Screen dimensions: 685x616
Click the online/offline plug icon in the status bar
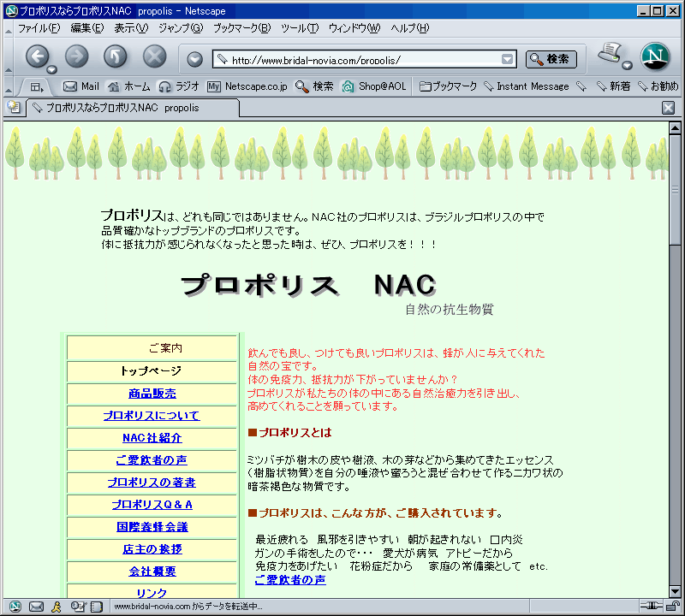651,606
